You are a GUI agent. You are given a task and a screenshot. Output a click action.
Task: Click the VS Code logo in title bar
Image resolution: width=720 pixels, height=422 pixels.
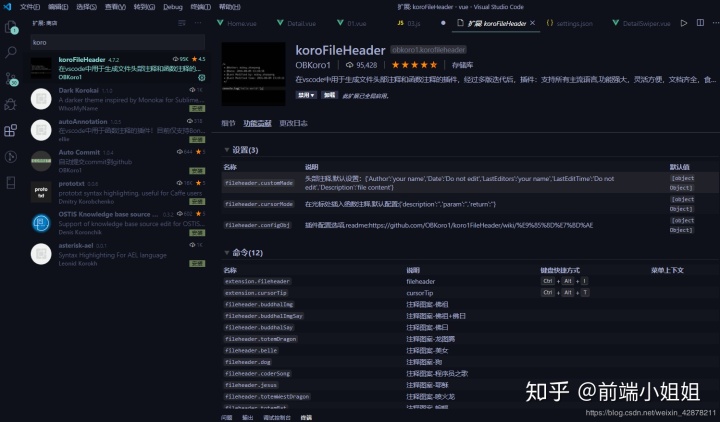(x=7, y=6)
